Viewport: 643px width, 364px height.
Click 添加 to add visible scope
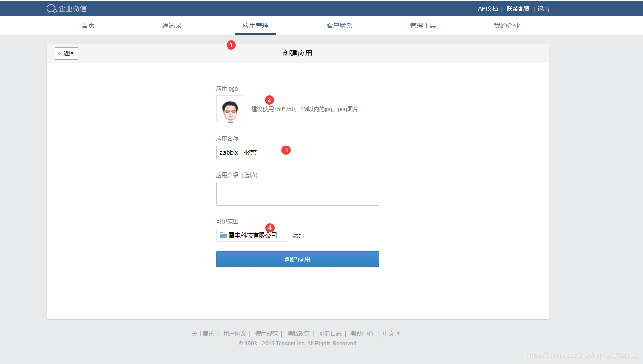(298, 236)
